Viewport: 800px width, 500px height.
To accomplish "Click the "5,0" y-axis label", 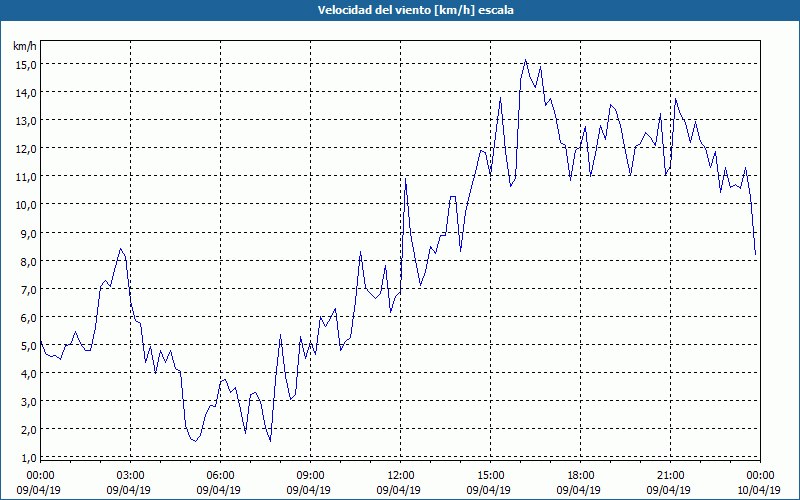I will [29, 346].
